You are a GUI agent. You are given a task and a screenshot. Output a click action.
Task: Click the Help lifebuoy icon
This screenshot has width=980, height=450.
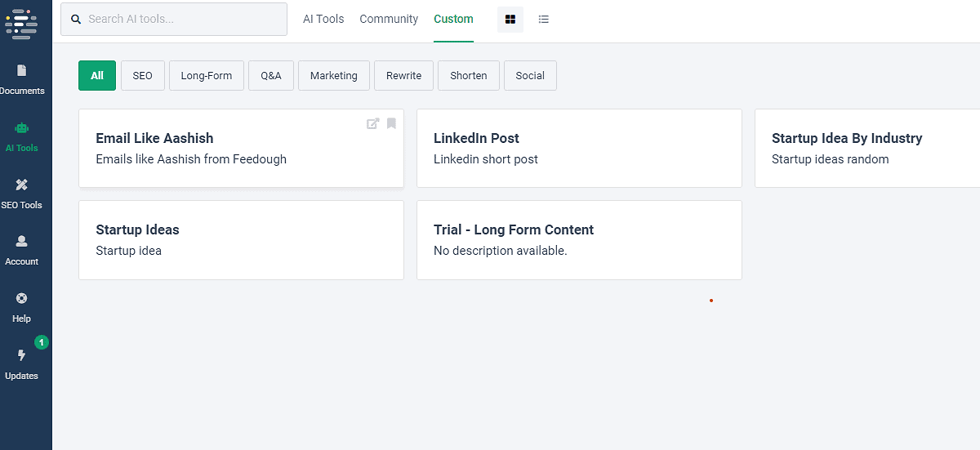click(x=22, y=299)
